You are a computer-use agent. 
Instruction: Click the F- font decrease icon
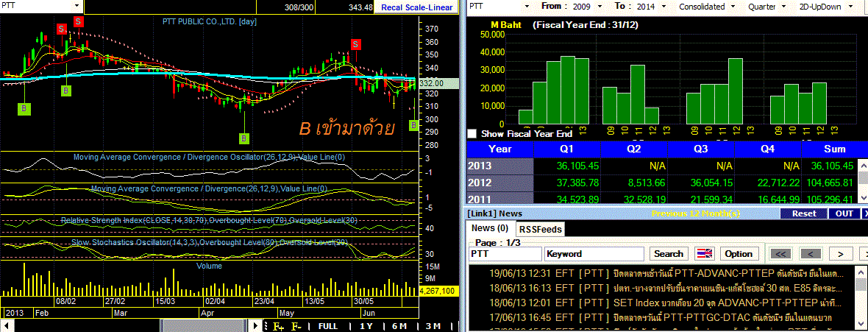point(296,326)
